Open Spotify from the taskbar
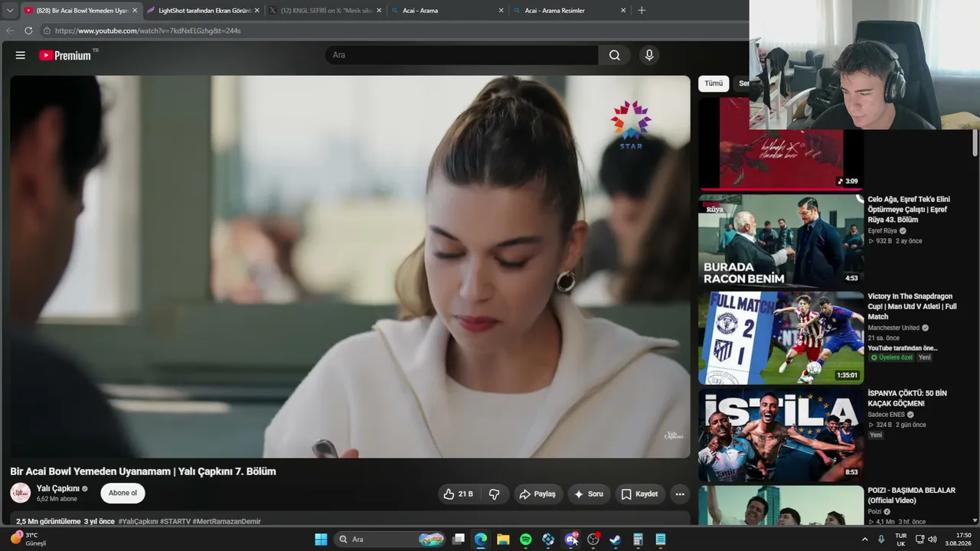 [526, 540]
